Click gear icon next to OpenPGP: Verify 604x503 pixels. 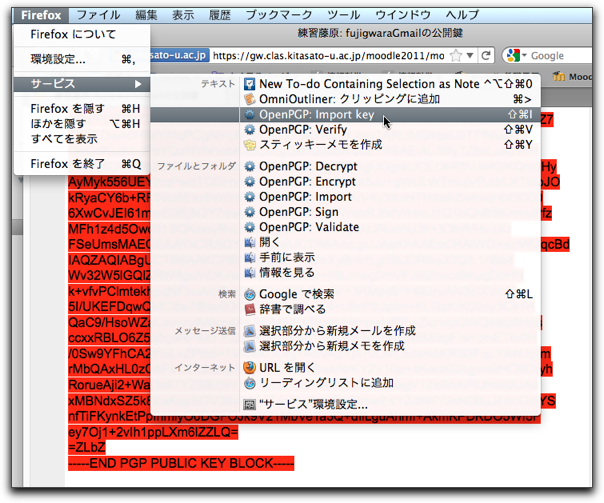[250, 129]
